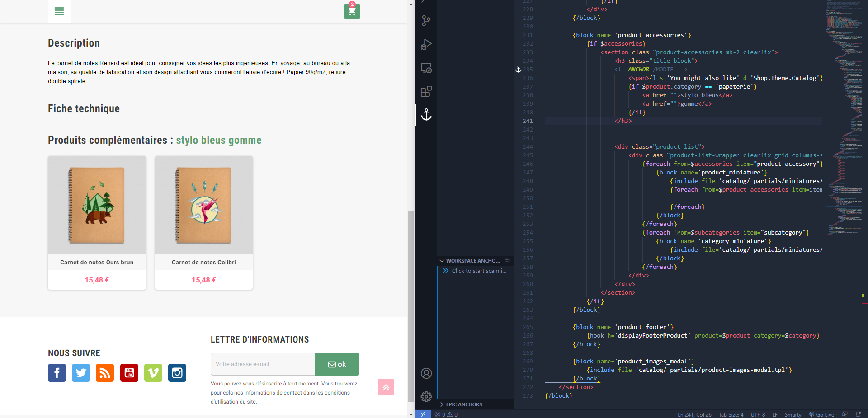Open the Accounts menu icon
The image size is (868, 418).
426,373
